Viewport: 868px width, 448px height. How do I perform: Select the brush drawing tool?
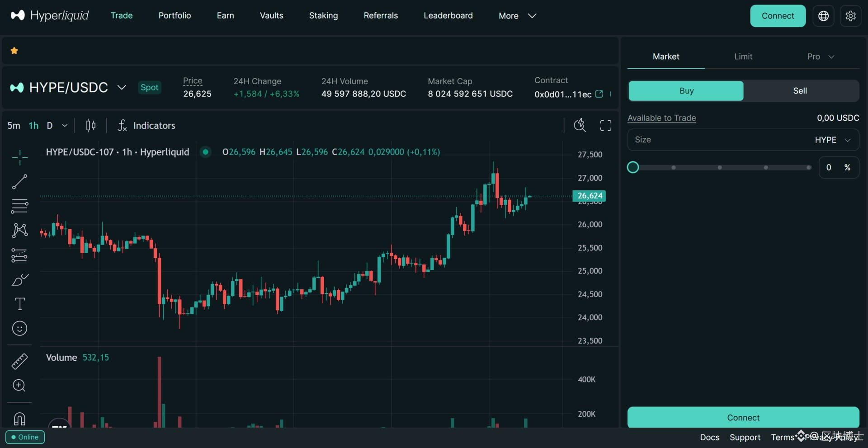(19, 279)
